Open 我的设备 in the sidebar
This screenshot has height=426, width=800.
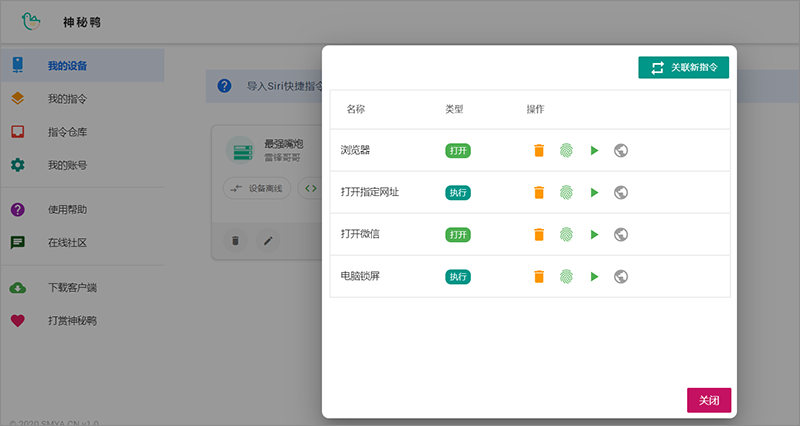pos(67,66)
